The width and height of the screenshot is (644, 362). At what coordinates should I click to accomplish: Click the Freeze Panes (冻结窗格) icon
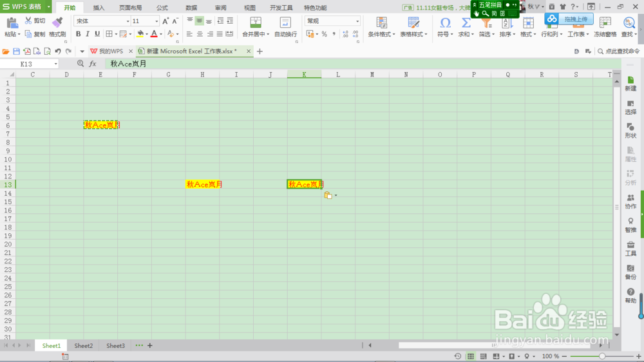pos(605,23)
